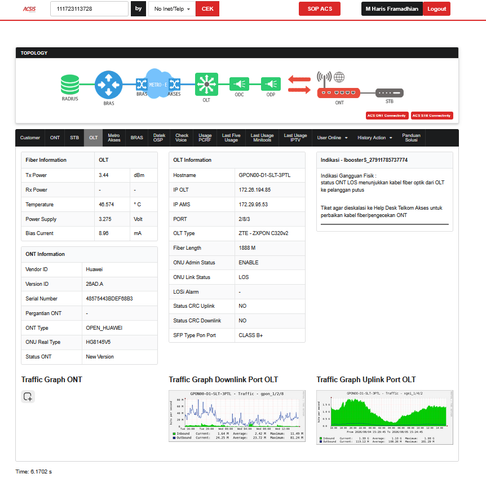The image size is (486, 500).
Task: Click the red bidirectional arrows icon
Action: coord(299,84)
